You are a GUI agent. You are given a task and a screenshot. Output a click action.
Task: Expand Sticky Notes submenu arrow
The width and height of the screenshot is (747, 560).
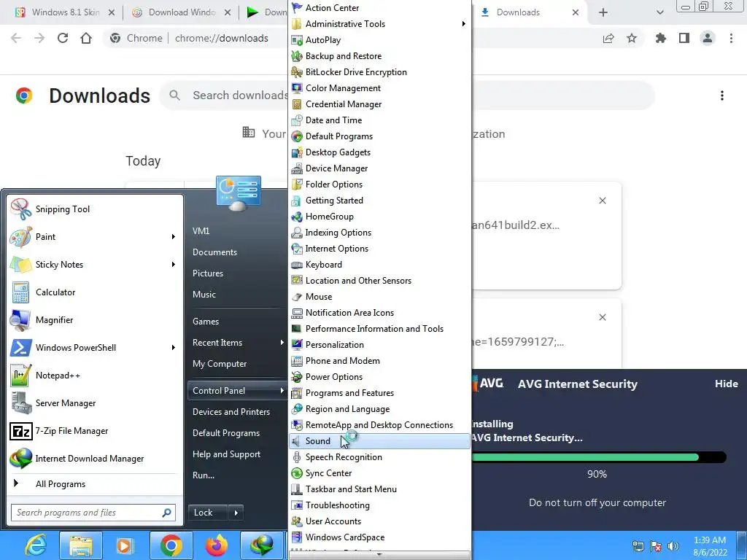point(174,264)
